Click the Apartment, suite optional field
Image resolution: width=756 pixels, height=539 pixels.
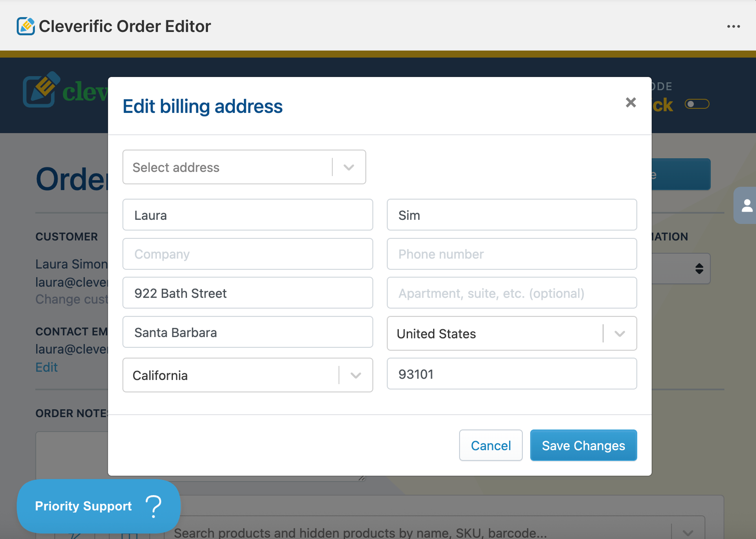[511, 293]
